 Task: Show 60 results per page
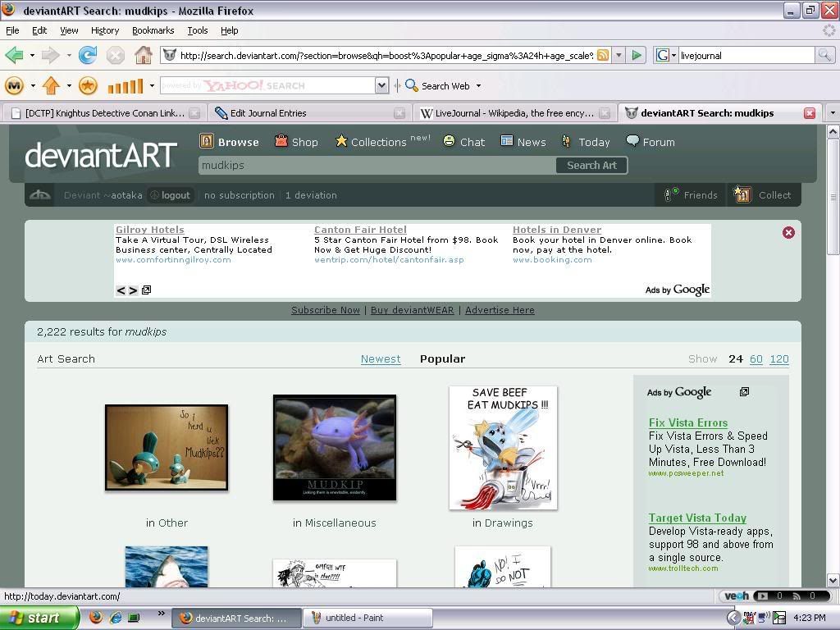click(x=756, y=359)
